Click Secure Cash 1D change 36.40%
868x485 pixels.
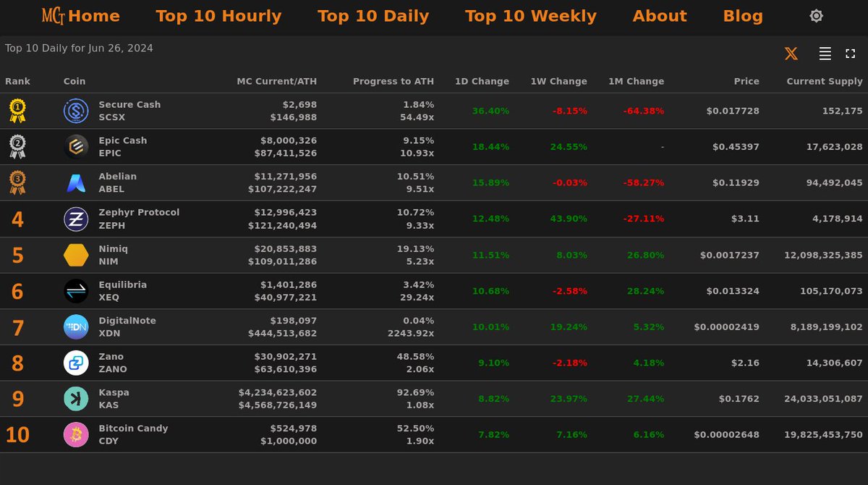(490, 111)
